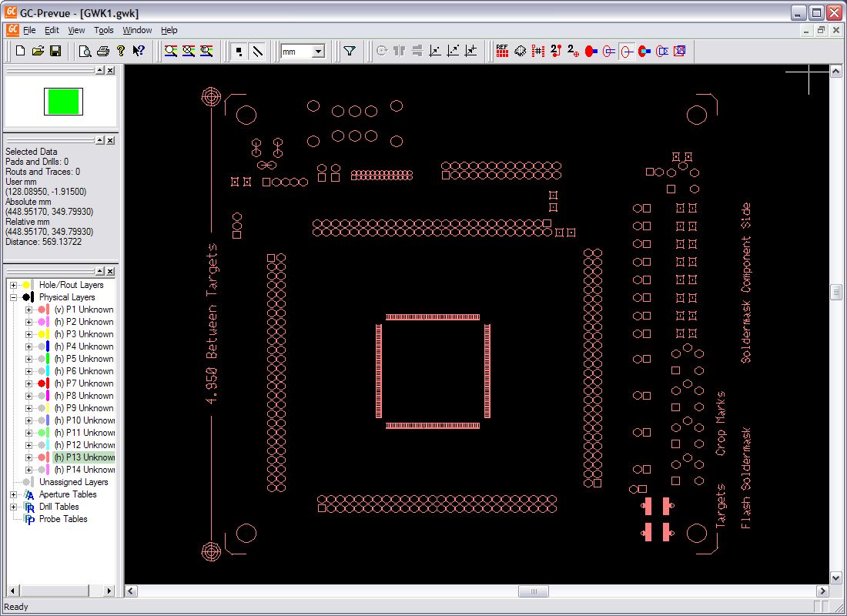Viewport: 847px width, 616px height.
Task: Select the Probe Tables item
Action: (63, 519)
